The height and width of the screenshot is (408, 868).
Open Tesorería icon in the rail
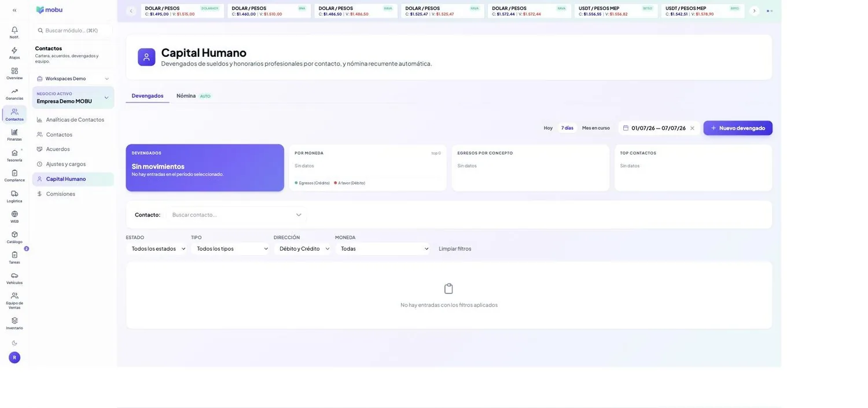14,156
